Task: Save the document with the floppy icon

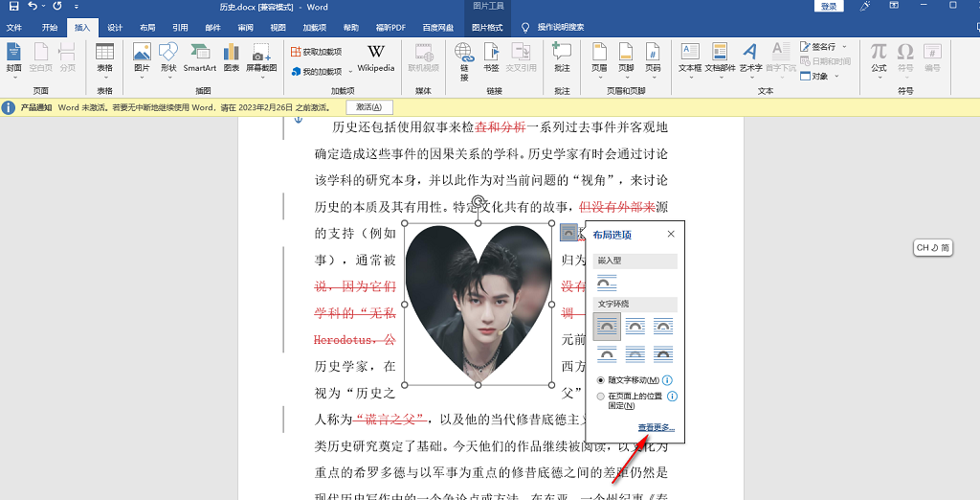Action: tap(13, 7)
